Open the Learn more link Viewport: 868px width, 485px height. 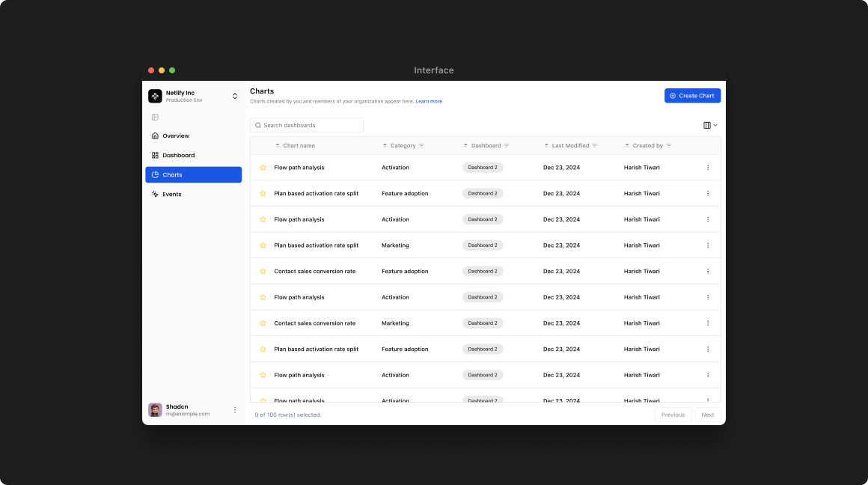click(x=429, y=102)
